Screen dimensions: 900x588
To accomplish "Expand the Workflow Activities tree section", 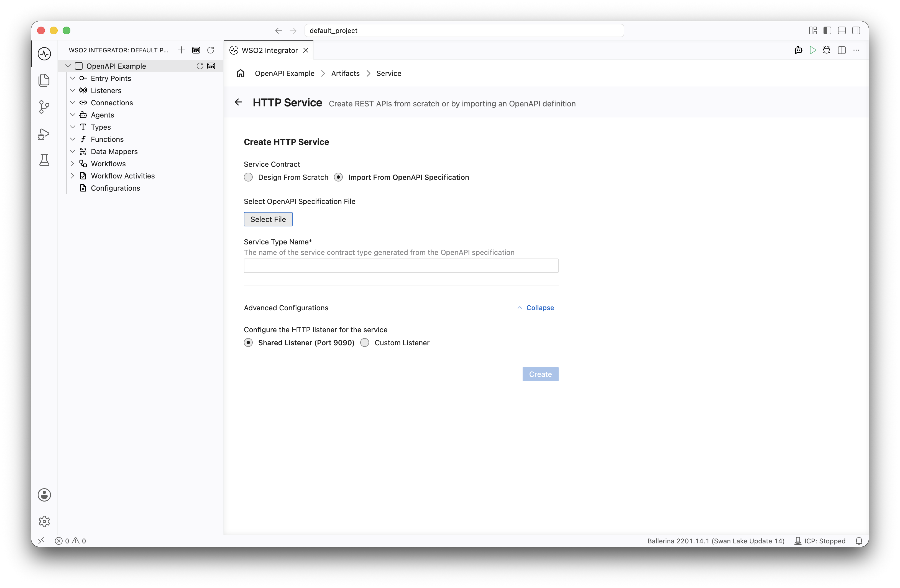I will pyautogui.click(x=73, y=176).
